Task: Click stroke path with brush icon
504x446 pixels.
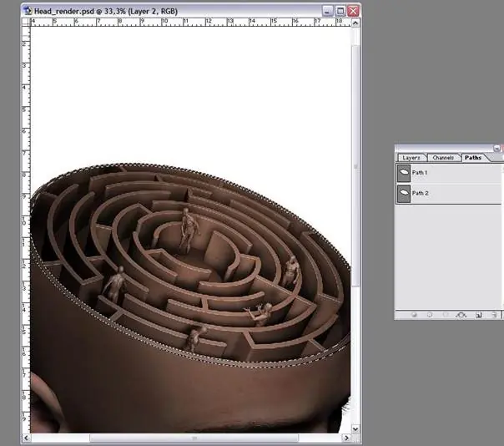Action: (x=429, y=315)
